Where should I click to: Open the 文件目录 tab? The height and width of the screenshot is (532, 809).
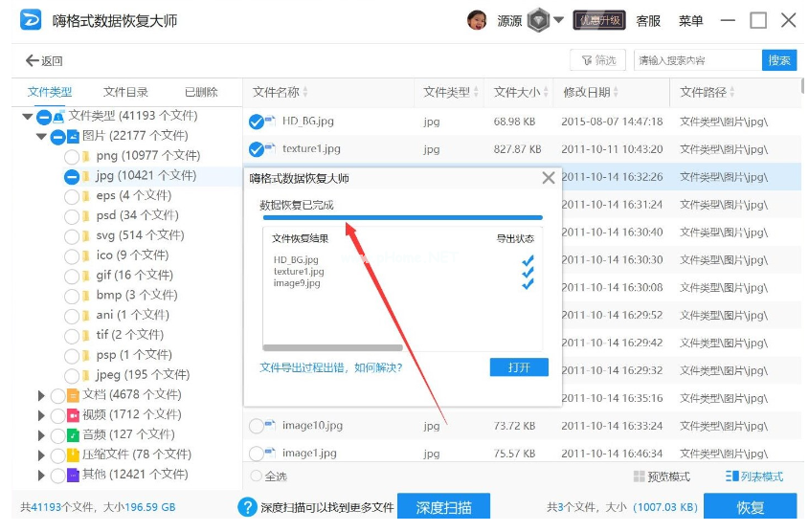coord(125,93)
